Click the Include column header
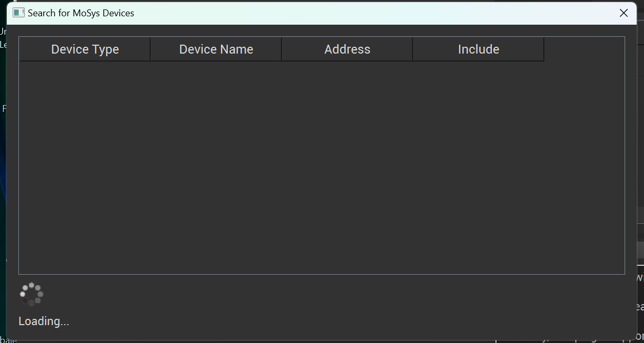The width and height of the screenshot is (644, 343). 478,49
